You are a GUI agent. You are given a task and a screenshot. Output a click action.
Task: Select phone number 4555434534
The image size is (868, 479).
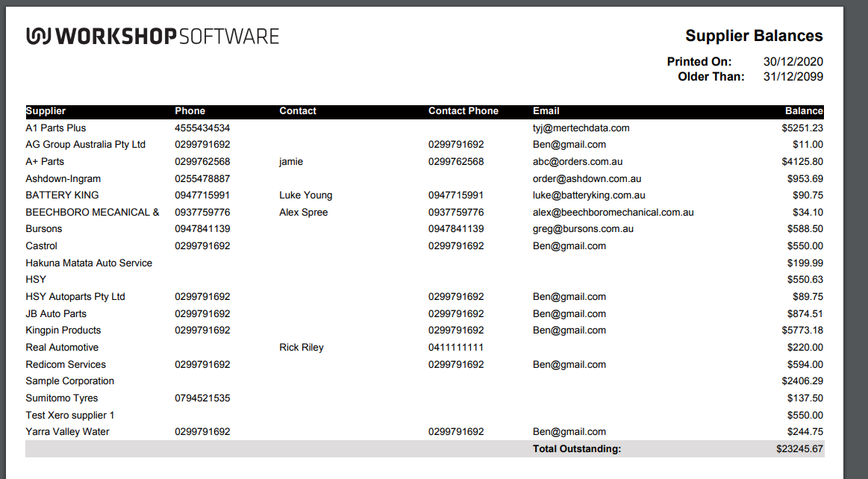tap(202, 128)
